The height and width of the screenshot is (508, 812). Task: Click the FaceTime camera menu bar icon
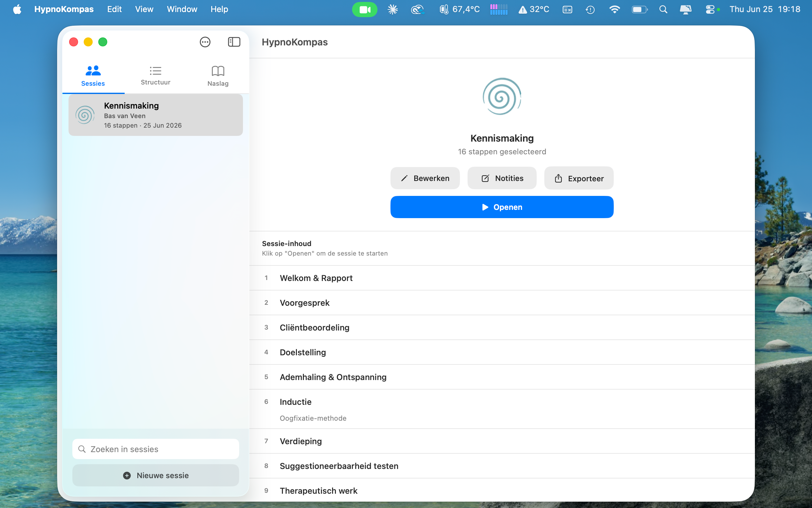[364, 10]
